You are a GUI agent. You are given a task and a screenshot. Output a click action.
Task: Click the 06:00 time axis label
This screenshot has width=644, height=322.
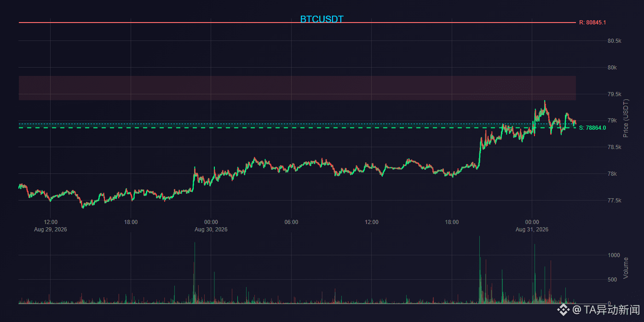(291, 222)
